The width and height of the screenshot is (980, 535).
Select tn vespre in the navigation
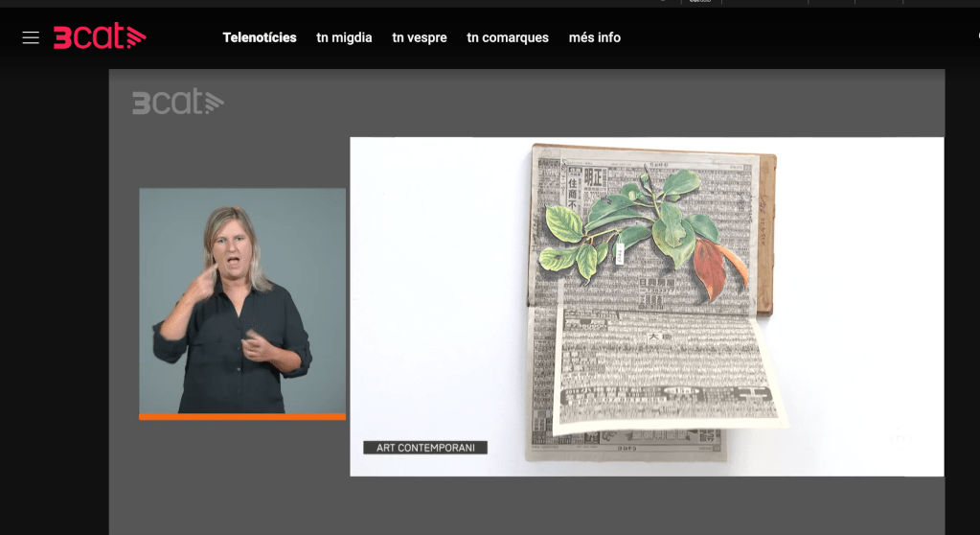pyautogui.click(x=420, y=37)
